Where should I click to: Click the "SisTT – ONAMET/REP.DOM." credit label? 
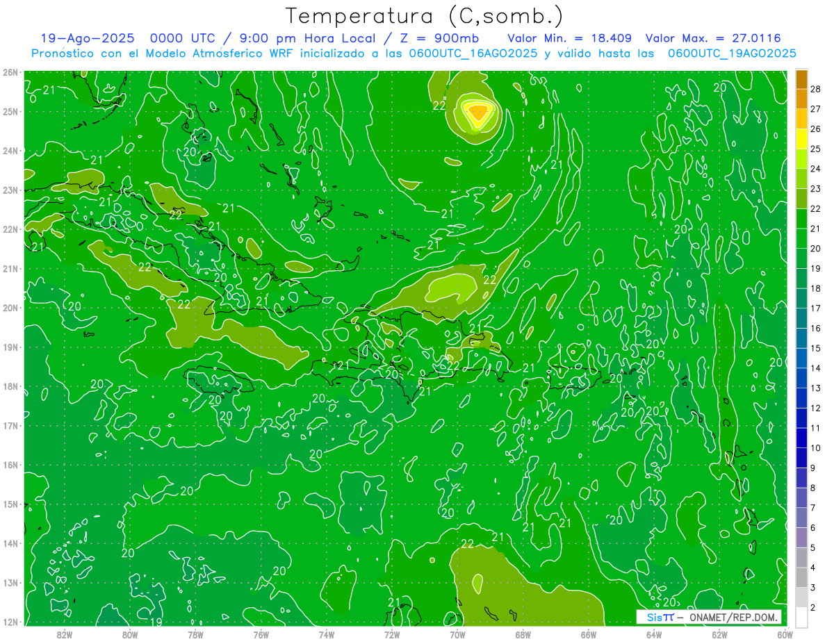pos(708,617)
